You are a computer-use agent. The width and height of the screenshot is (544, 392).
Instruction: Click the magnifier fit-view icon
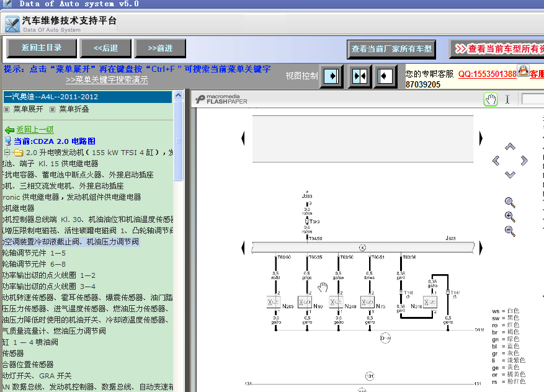pyautogui.click(x=510, y=202)
